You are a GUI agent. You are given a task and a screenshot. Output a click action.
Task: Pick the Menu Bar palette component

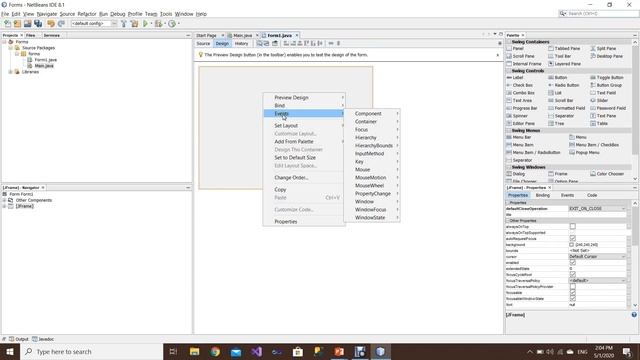pos(519,137)
